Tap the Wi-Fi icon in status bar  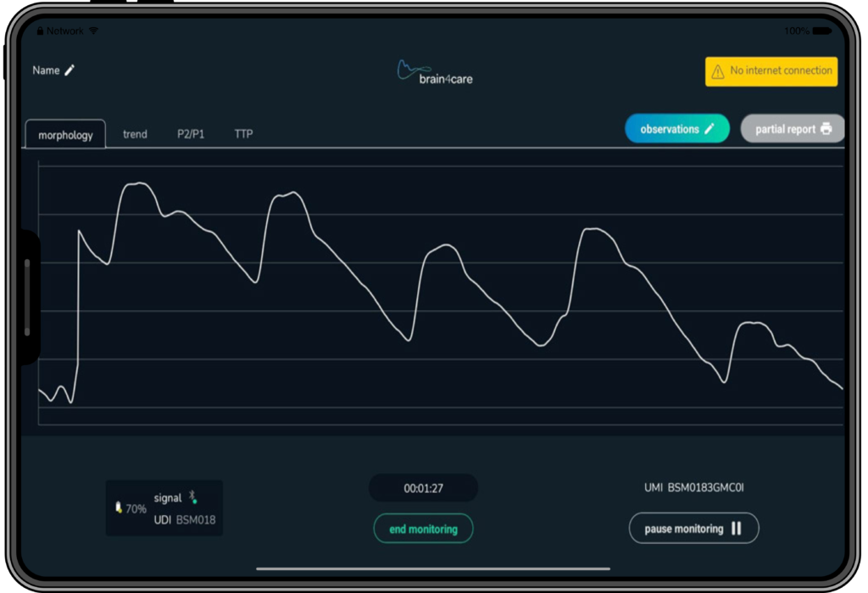pos(93,31)
